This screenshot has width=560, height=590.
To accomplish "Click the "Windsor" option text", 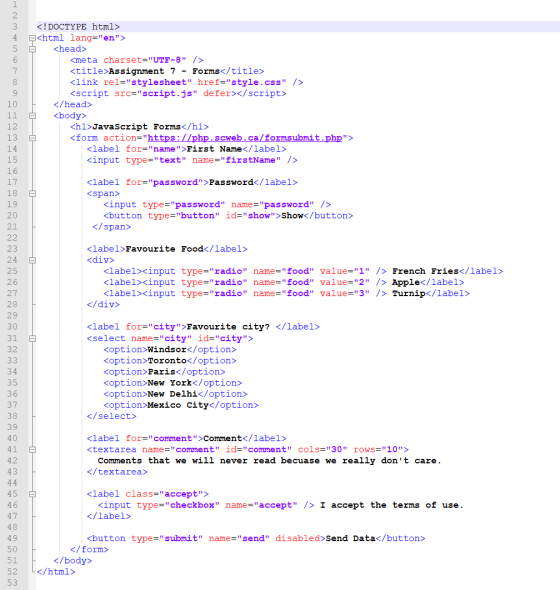I will (167, 349).
